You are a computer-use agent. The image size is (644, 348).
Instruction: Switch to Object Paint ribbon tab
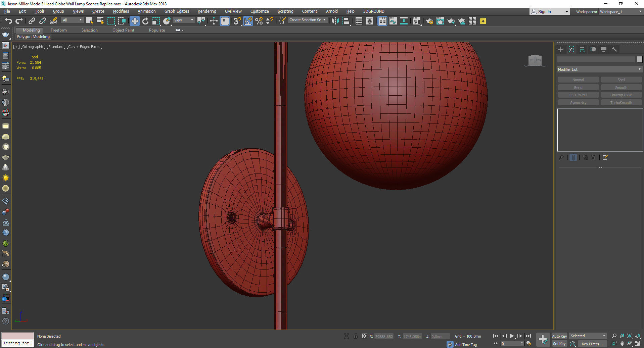click(x=123, y=30)
